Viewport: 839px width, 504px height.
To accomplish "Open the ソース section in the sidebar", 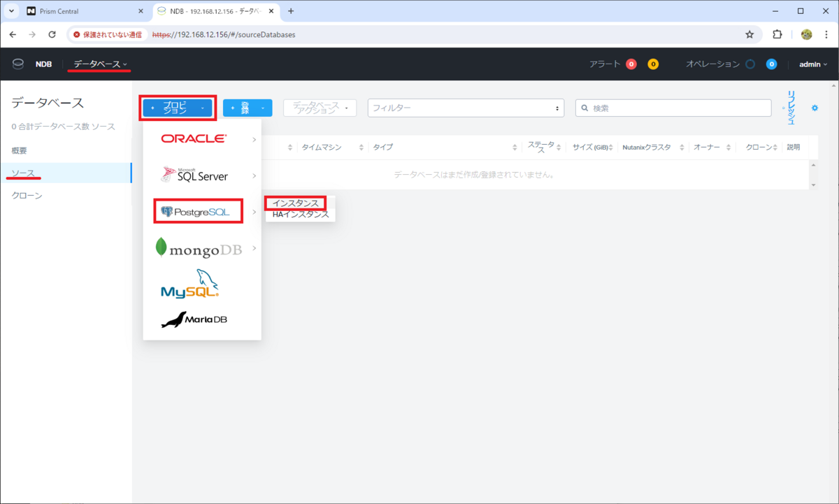I will tap(22, 173).
